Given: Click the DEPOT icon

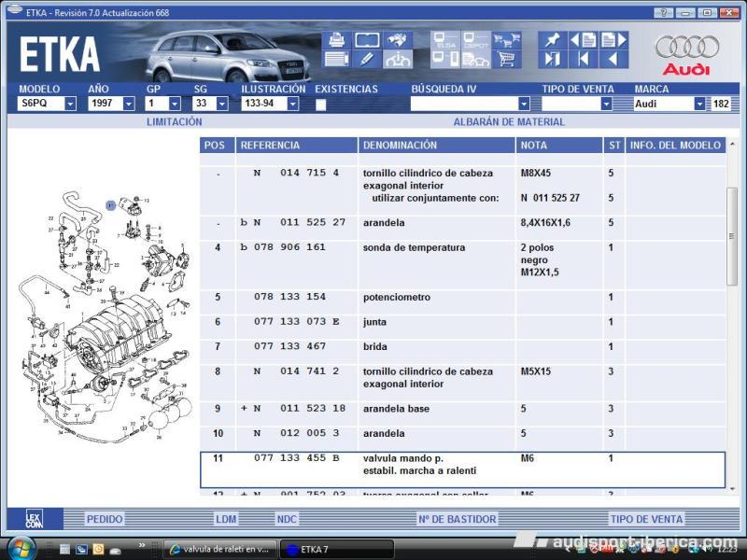Looking at the screenshot, I should coord(475,40).
